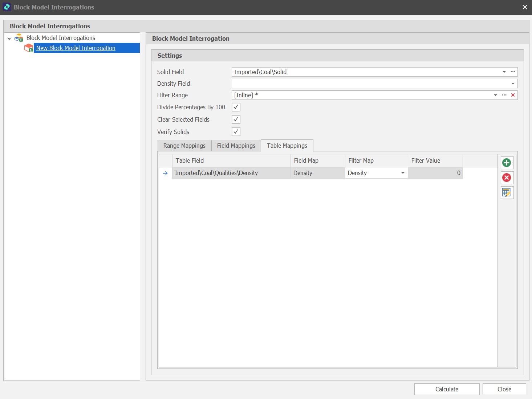Click the table edit grid icon
This screenshot has width=532, height=399.
pos(507,192)
